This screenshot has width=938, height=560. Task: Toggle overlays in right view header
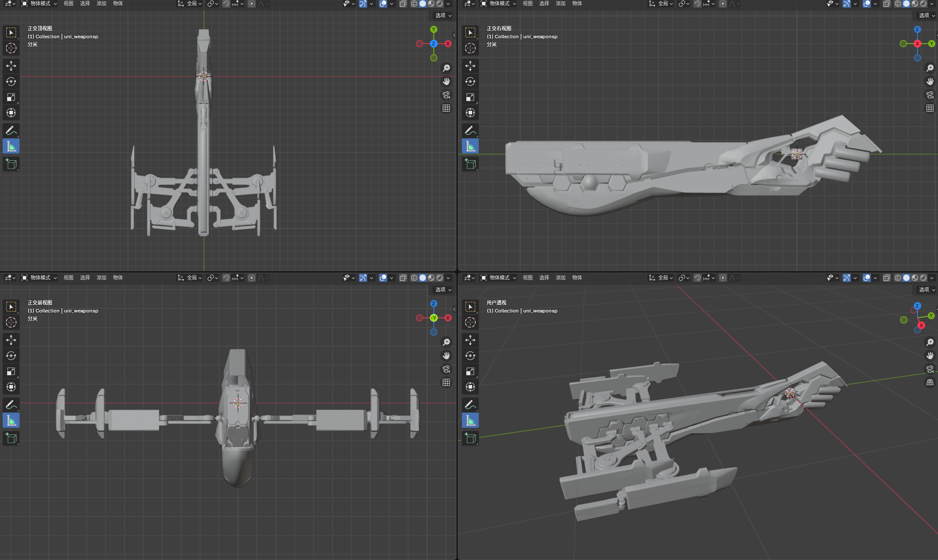pos(866,4)
